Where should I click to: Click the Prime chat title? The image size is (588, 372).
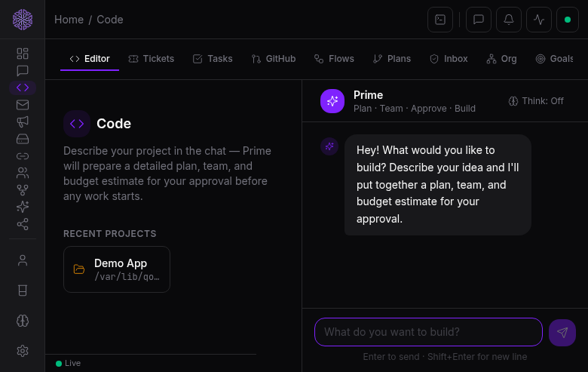(368, 95)
